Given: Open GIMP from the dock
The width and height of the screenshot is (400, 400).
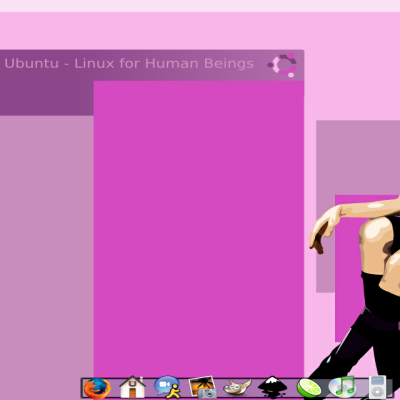Looking at the screenshot, I should point(237,387).
